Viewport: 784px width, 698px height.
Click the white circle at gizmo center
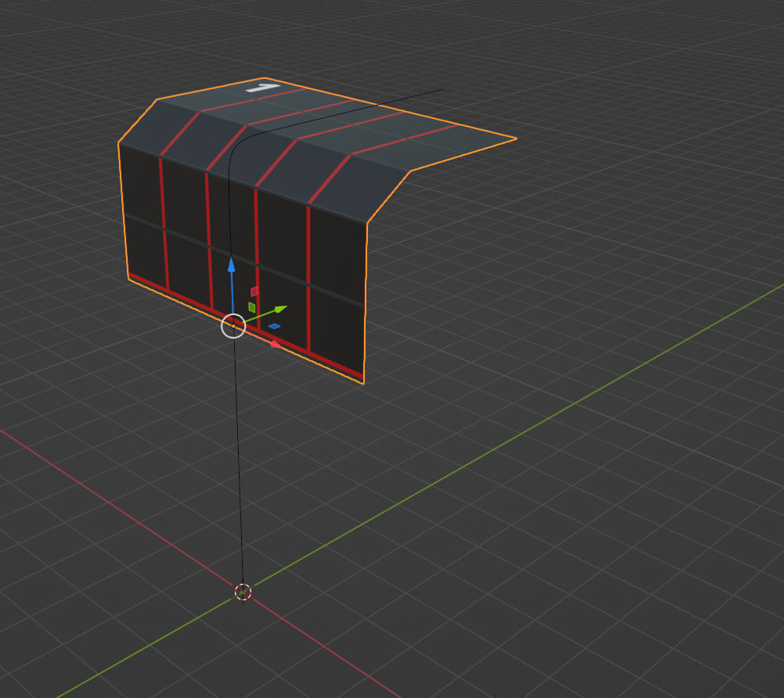pos(233,325)
